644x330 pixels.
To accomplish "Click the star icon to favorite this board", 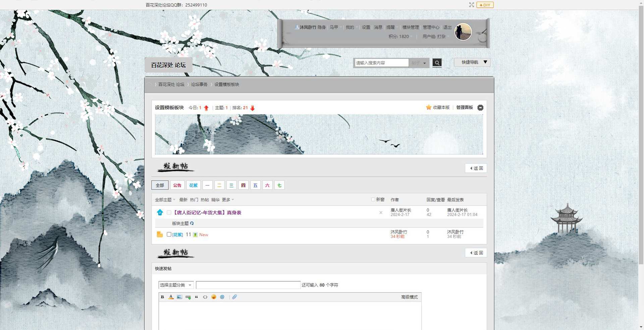I will click(x=429, y=107).
